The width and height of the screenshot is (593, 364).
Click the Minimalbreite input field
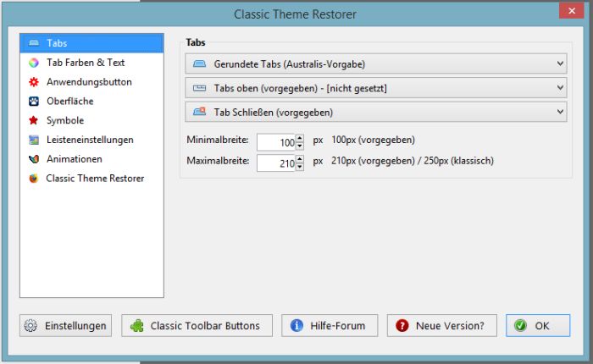[276, 142]
